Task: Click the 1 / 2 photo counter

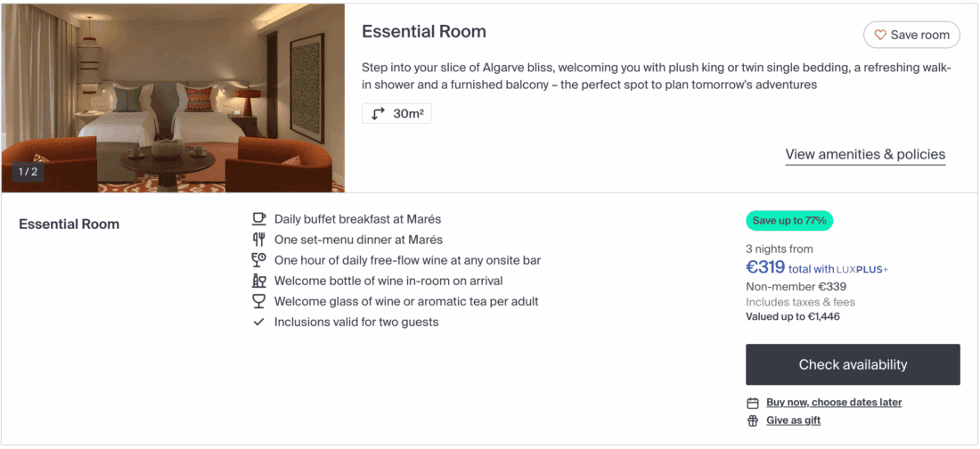Action: click(x=29, y=172)
